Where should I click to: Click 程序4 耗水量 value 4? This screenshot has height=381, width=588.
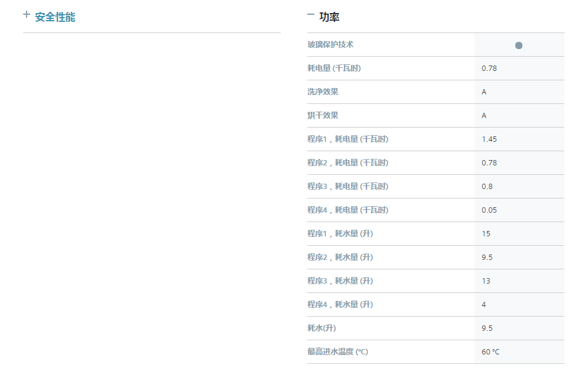[484, 304]
